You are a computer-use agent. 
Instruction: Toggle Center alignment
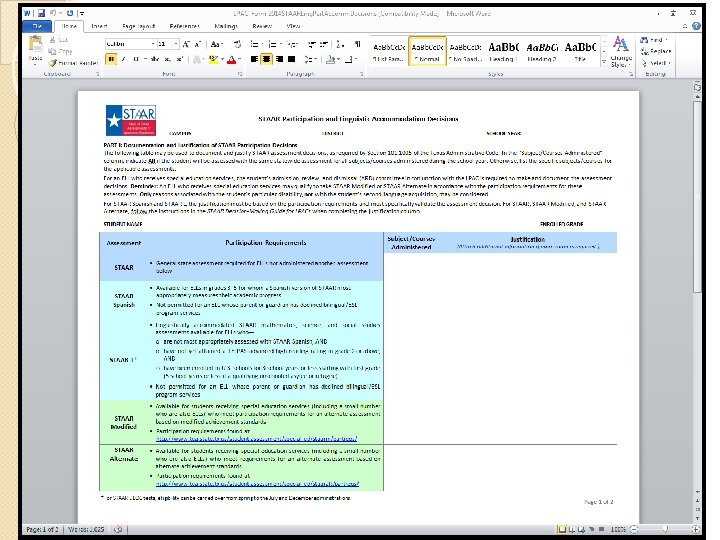tap(266, 59)
